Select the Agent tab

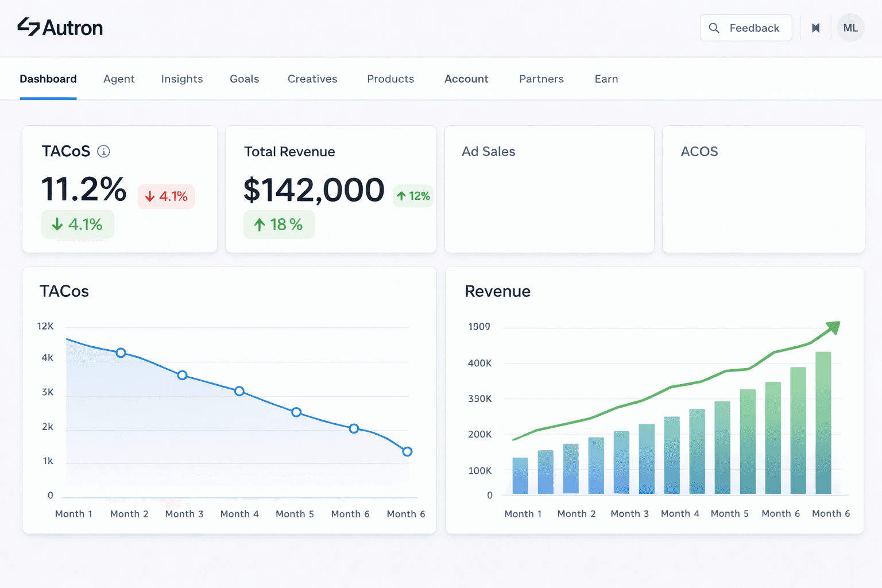[x=119, y=79]
